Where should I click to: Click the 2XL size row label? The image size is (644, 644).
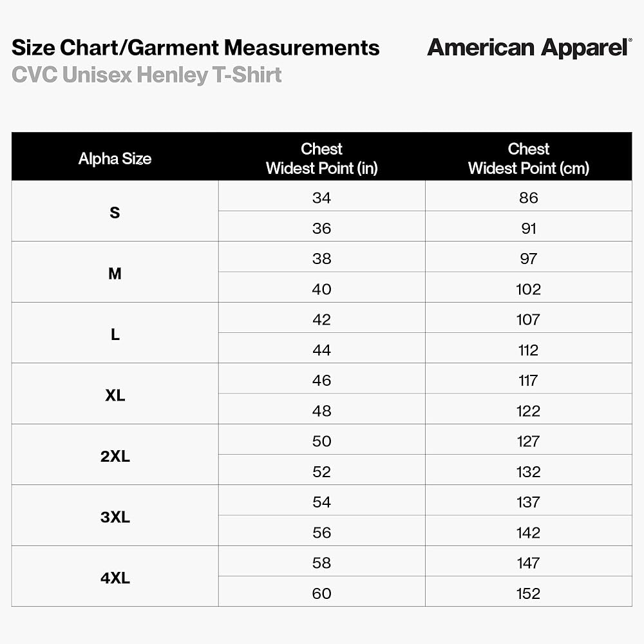click(x=115, y=457)
